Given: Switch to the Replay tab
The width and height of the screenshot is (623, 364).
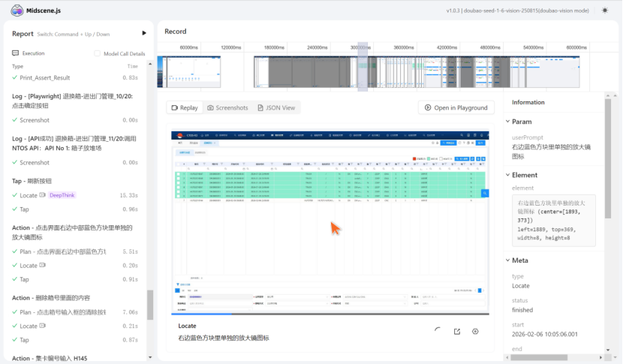Looking at the screenshot, I should pos(185,107).
